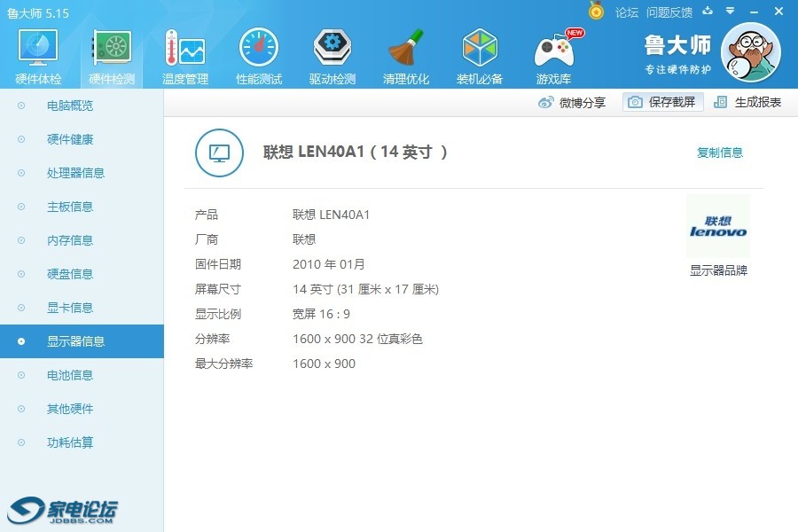Click the Lenovo monitor brand thumbnail

[718, 226]
